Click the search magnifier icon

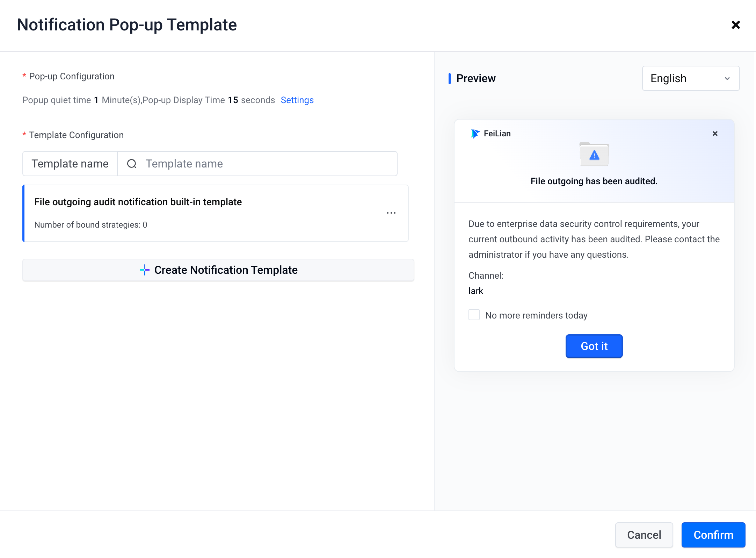[132, 164]
